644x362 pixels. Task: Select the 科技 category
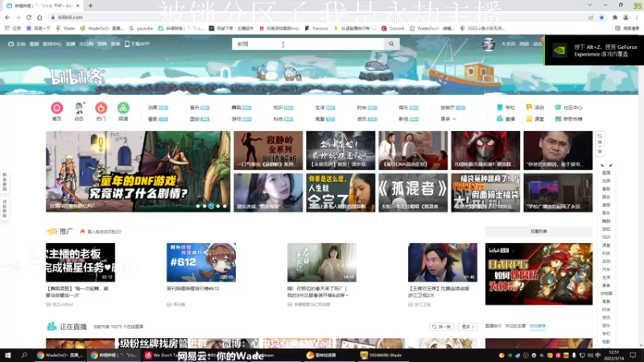tap(278, 118)
